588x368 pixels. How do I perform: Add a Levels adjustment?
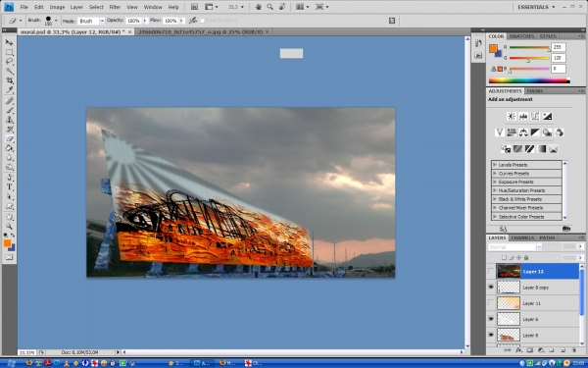pyautogui.click(x=523, y=116)
